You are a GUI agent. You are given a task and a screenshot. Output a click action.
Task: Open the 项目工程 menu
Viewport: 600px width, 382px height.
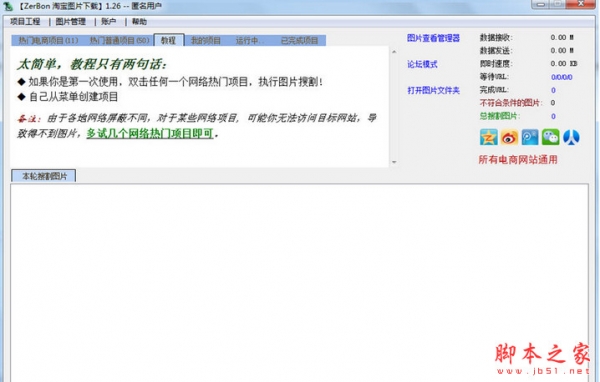click(25, 22)
